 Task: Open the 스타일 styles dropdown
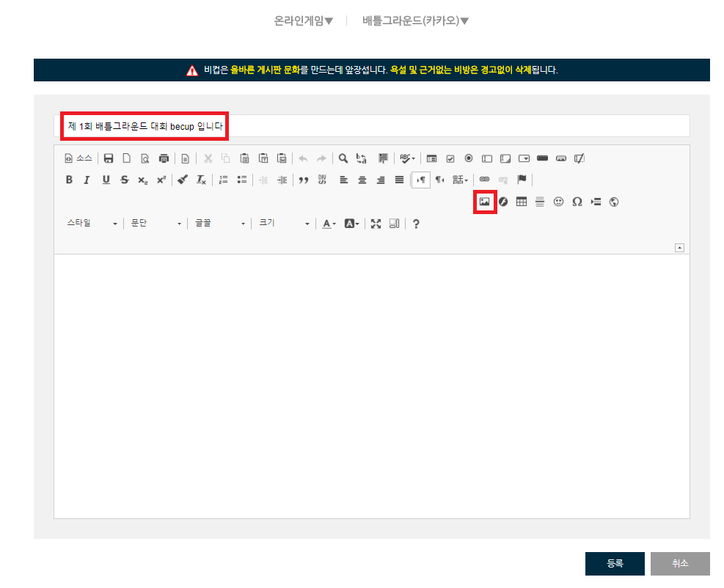[92, 224]
